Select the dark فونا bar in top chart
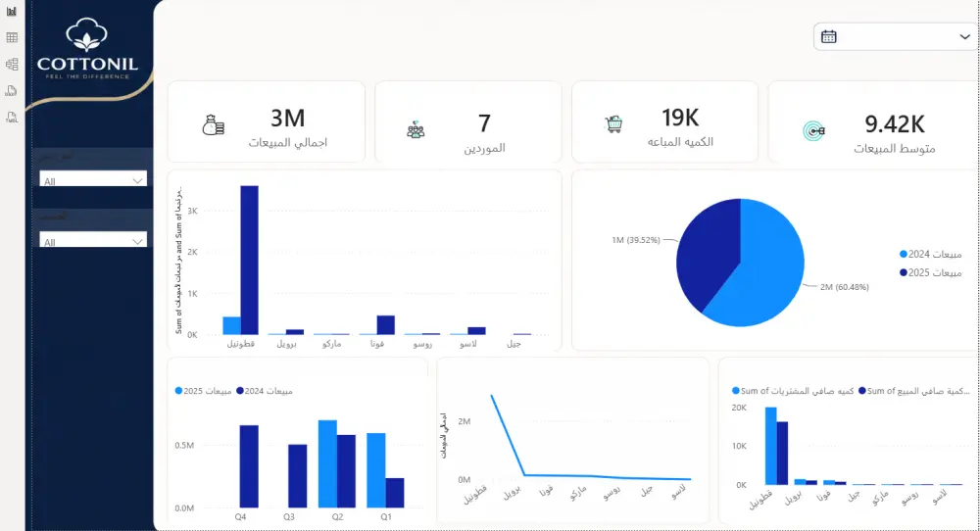The height and width of the screenshot is (531, 980). [x=385, y=325]
